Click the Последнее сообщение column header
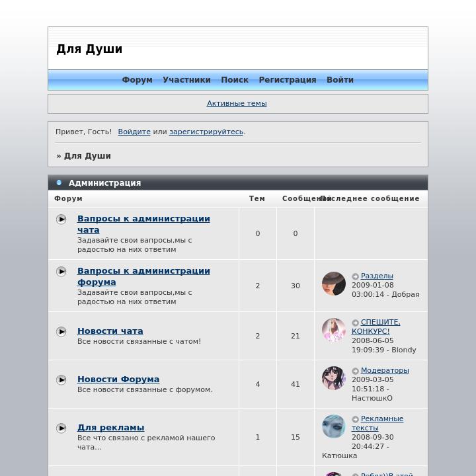Image resolution: width=476 pixels, height=476 pixels. (370, 198)
